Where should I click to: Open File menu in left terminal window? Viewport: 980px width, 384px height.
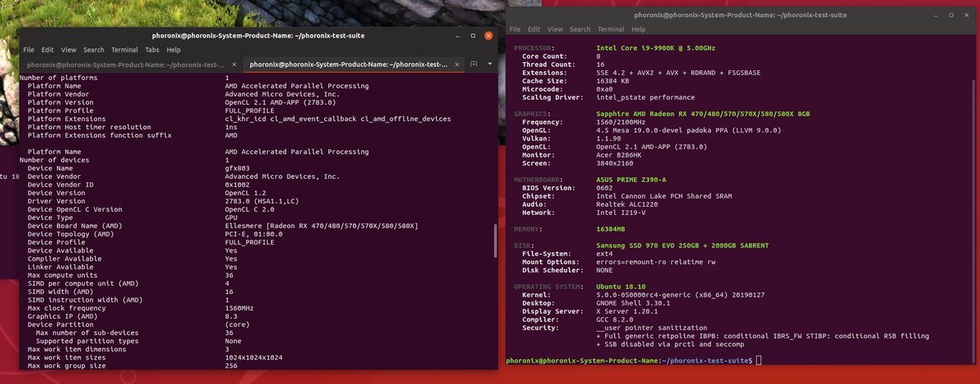29,50
